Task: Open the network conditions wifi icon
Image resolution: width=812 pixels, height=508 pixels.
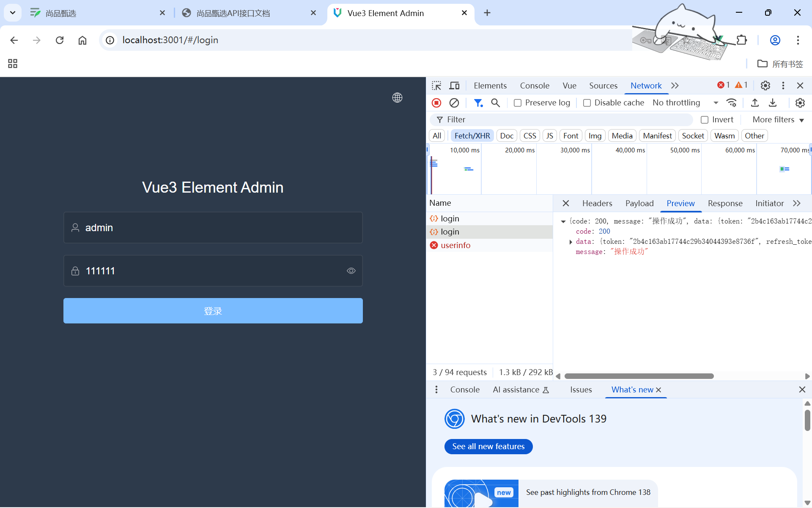Action: pos(731,103)
